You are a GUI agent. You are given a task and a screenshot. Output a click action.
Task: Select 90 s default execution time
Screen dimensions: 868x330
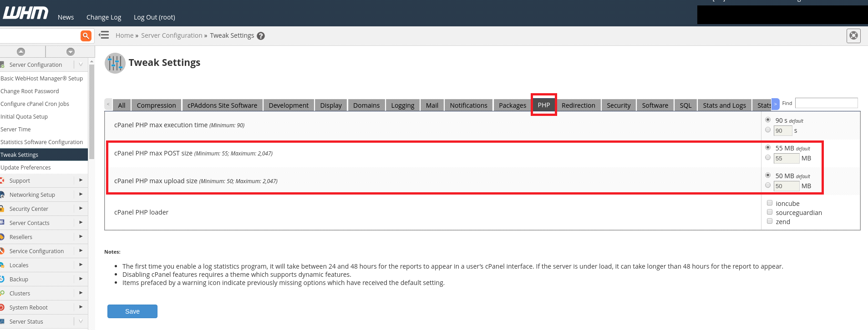(x=768, y=120)
